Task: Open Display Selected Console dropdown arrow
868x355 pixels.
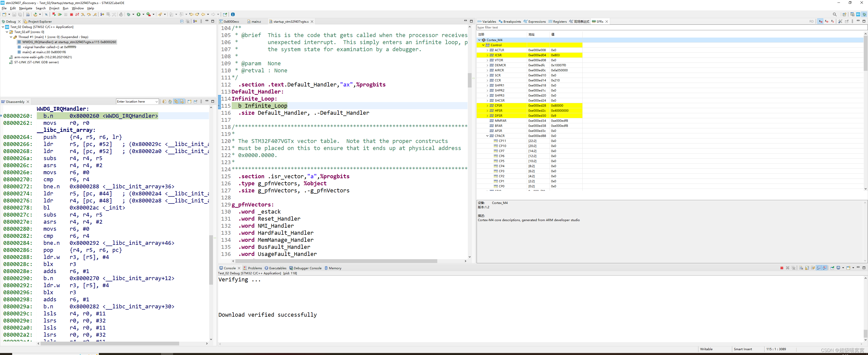Action: click(x=843, y=268)
